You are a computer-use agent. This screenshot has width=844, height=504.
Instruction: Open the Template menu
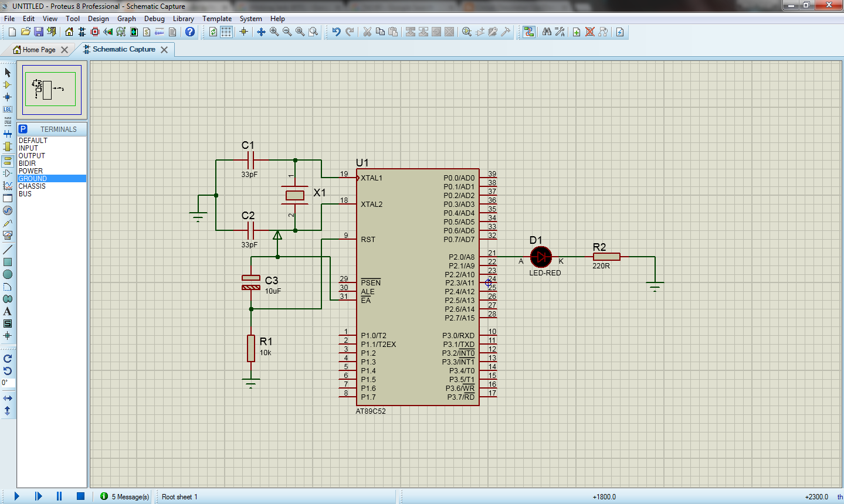[x=217, y=19]
